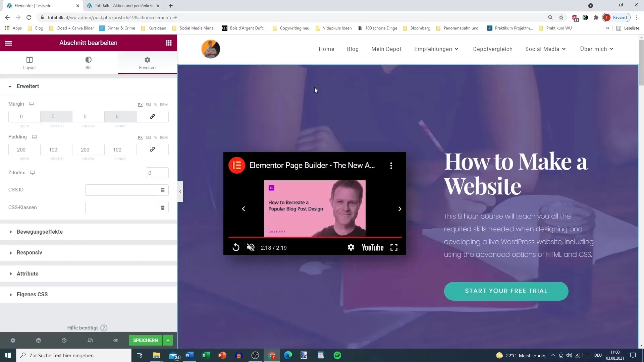The width and height of the screenshot is (644, 362).
Task: Toggle responsive mode icon in bottom bar
Action: click(x=90, y=340)
